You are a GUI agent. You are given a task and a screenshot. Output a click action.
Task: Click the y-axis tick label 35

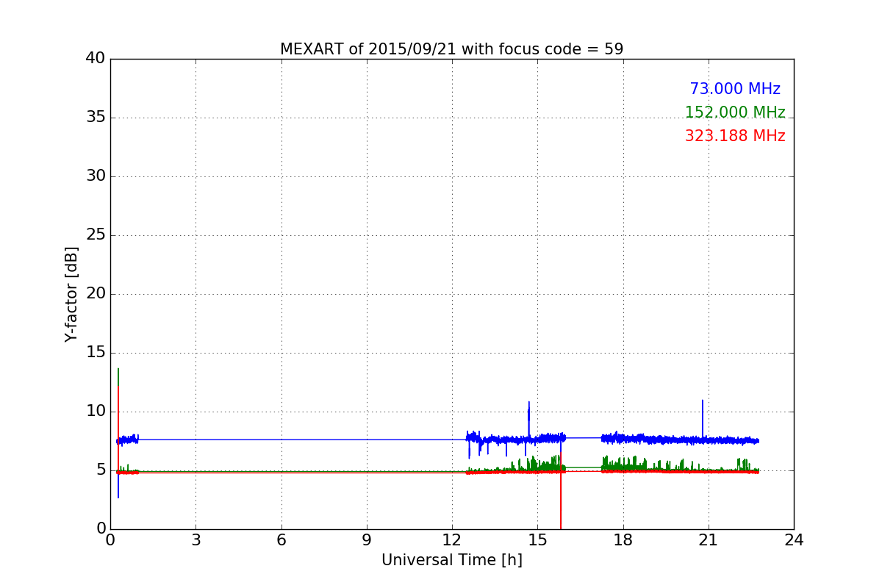point(96,118)
